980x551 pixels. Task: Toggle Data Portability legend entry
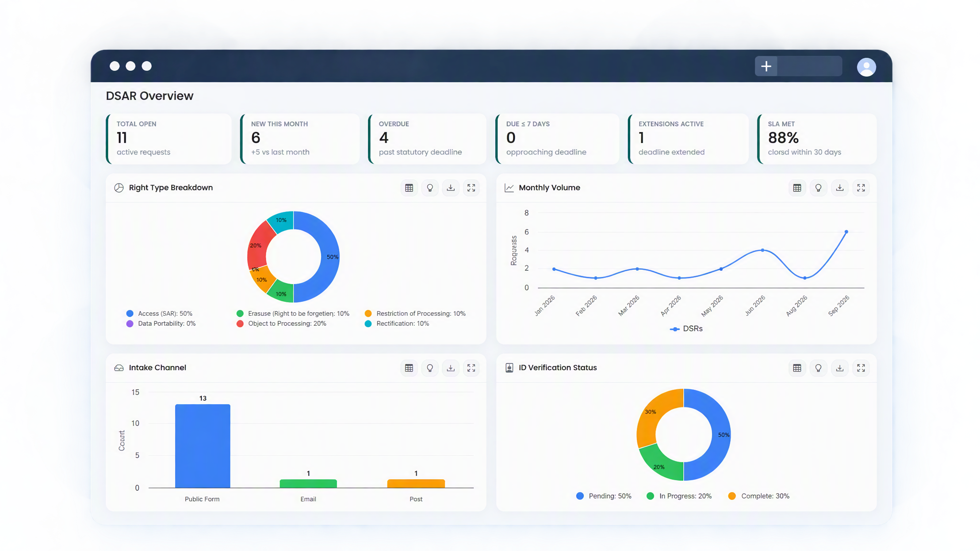click(x=161, y=324)
